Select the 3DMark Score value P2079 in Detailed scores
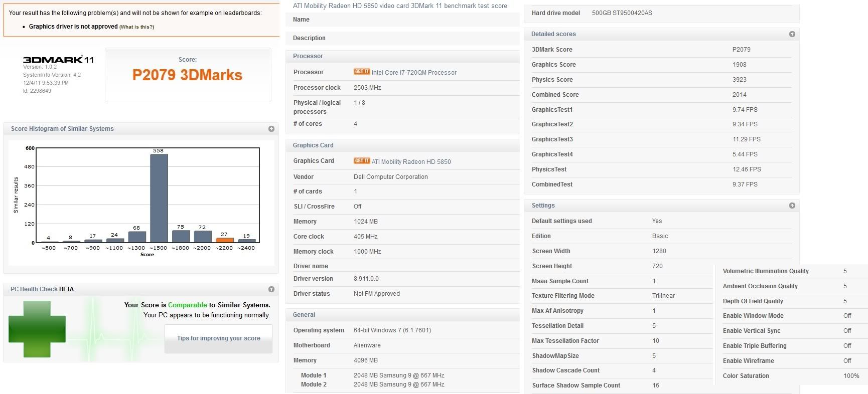This screenshot has width=868, height=394. (742, 50)
